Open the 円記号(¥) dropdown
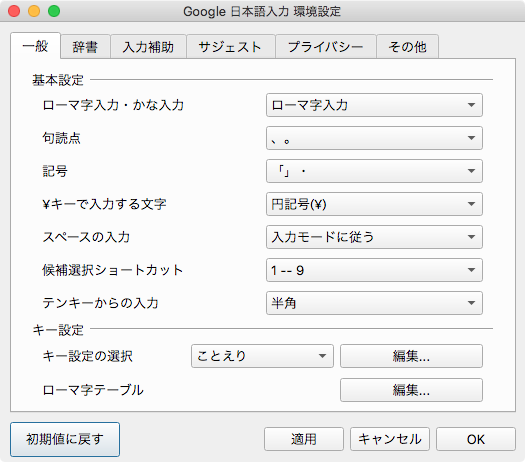The height and width of the screenshot is (462, 525). click(374, 204)
